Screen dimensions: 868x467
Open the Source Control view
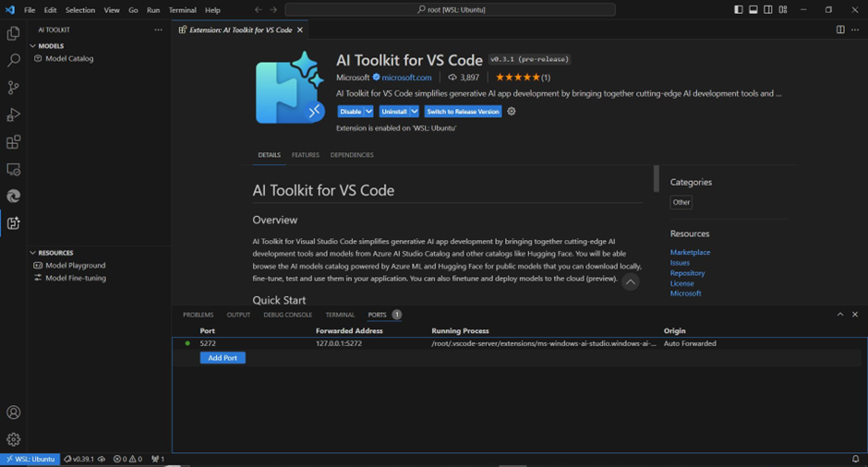(13, 88)
